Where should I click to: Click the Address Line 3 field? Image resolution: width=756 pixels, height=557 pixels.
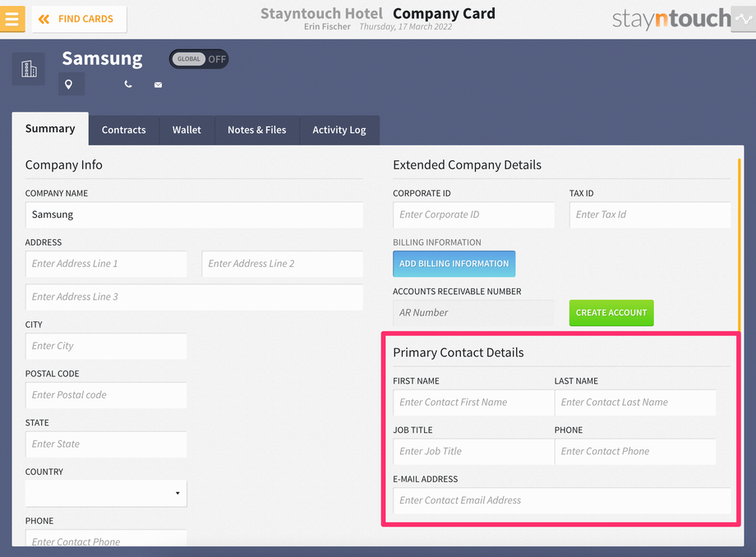click(x=194, y=297)
